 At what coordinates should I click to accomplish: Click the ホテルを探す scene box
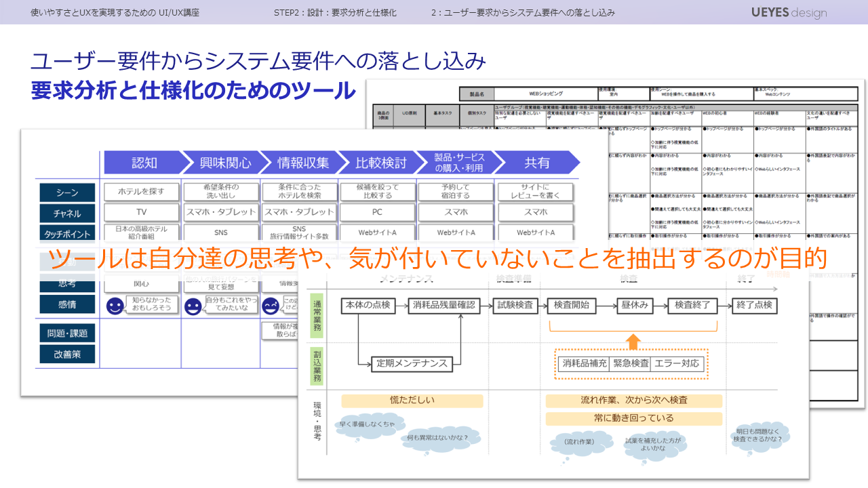[141, 192]
